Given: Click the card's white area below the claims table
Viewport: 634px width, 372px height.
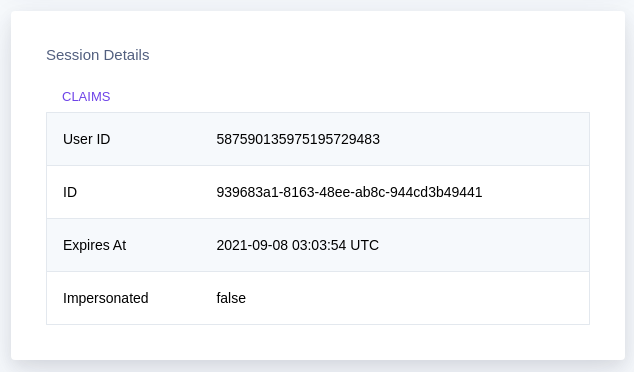Looking at the screenshot, I should click(318, 342).
